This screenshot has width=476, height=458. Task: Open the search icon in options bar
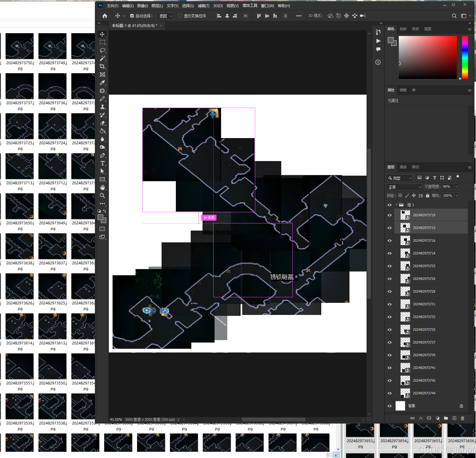click(x=454, y=16)
